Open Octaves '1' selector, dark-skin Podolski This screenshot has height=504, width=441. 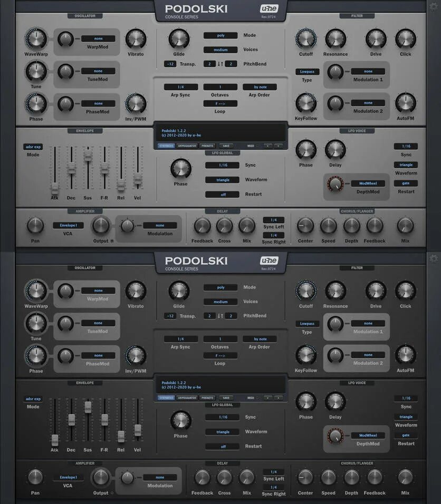[220, 339]
